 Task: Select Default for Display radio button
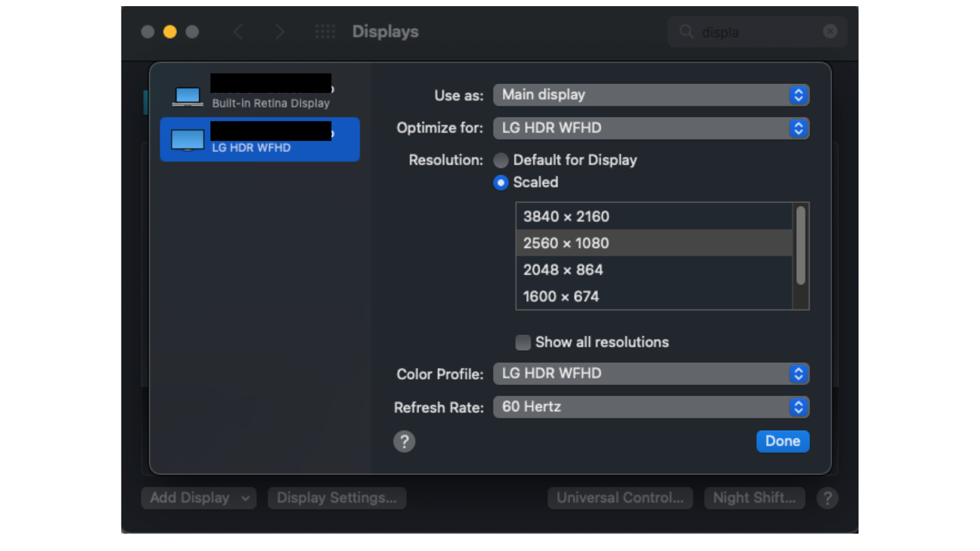pos(501,160)
